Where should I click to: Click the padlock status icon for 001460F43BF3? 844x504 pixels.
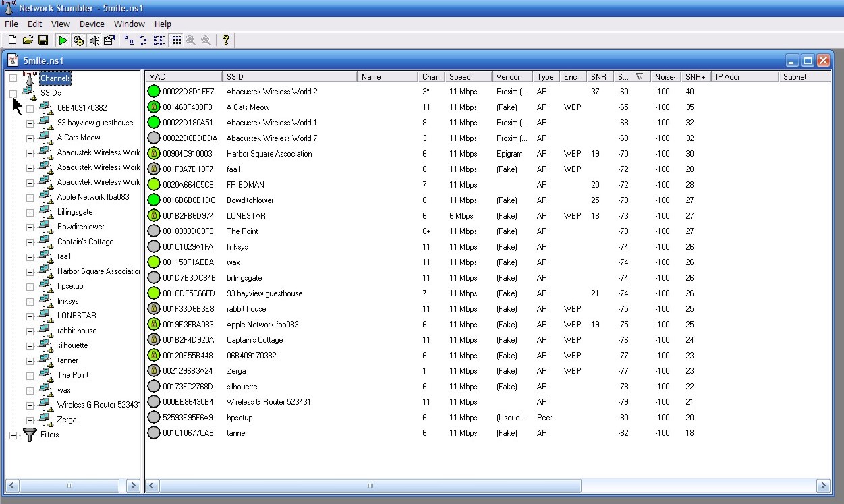154,107
